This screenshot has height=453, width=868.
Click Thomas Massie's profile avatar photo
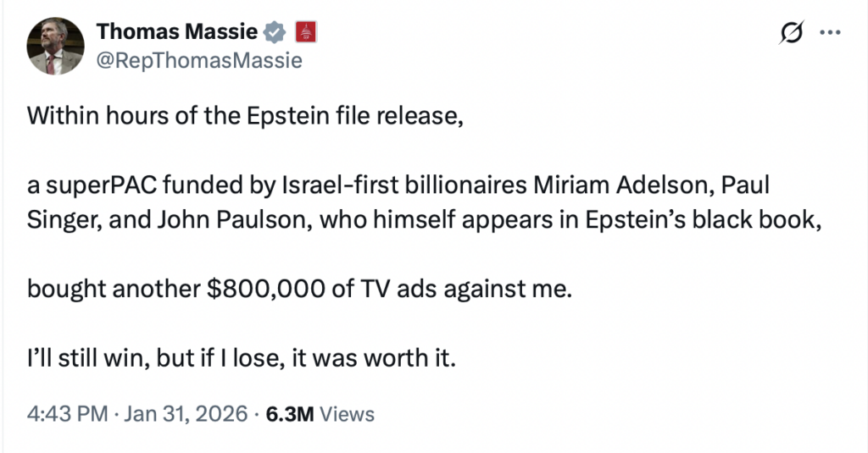pyautogui.click(x=55, y=46)
